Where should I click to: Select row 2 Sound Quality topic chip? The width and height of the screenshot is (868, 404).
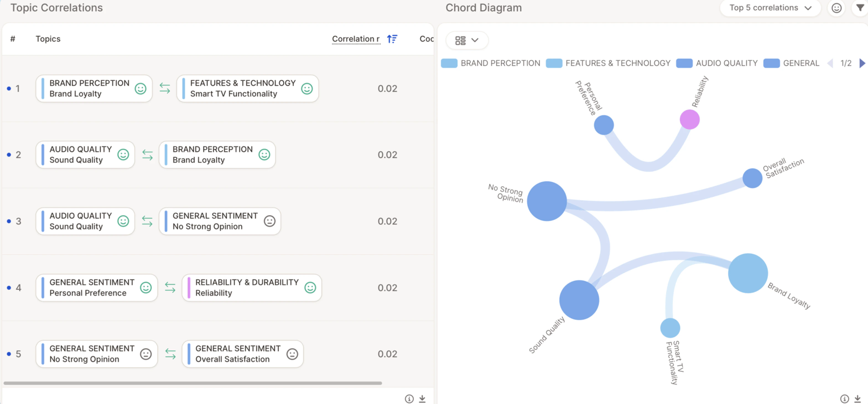pos(85,155)
